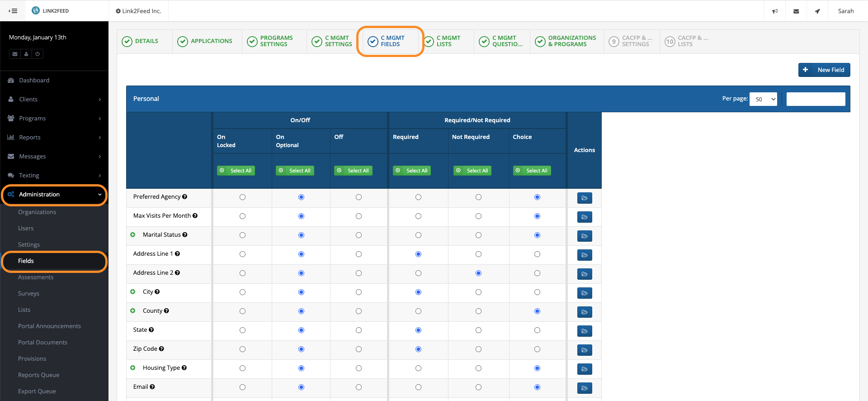The width and height of the screenshot is (868, 401).
Task: Click the New Field button
Action: 824,70
